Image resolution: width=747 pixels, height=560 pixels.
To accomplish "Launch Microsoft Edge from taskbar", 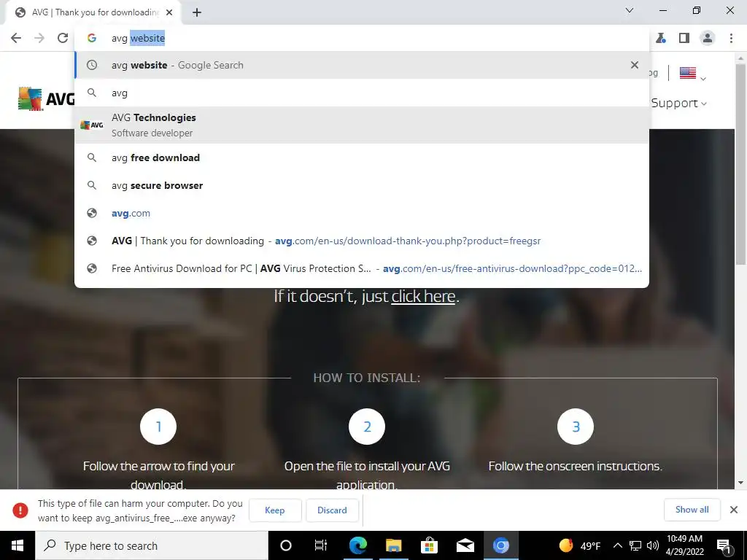I will (357, 545).
